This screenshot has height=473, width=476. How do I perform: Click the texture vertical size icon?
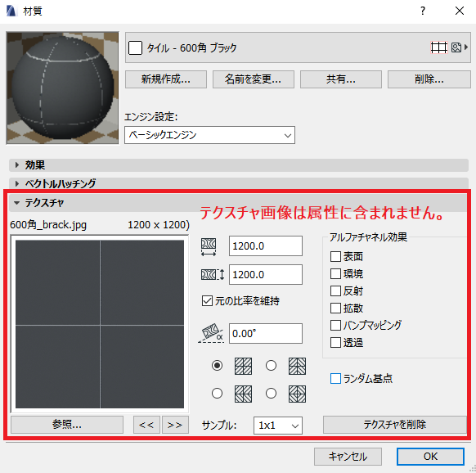pos(213,275)
